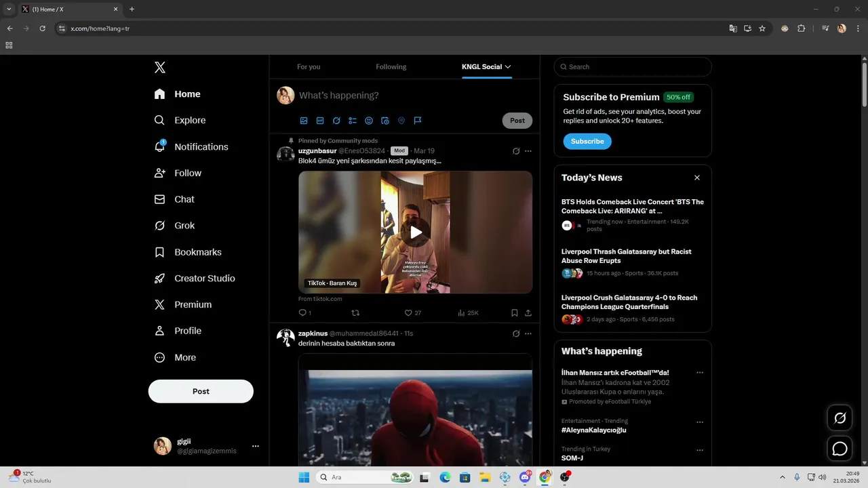Go to Home in the sidebar
This screenshot has height=488, width=868.
[x=178, y=94]
